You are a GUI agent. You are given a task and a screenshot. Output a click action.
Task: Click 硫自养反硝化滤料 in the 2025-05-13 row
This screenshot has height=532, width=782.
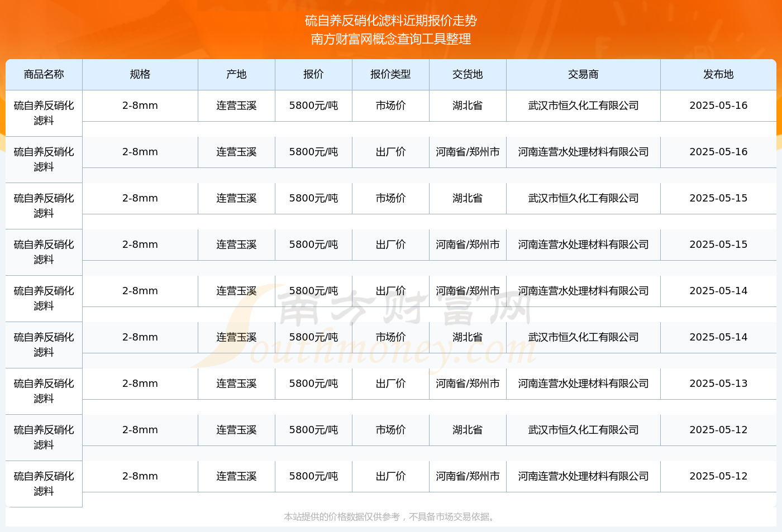click(44, 391)
